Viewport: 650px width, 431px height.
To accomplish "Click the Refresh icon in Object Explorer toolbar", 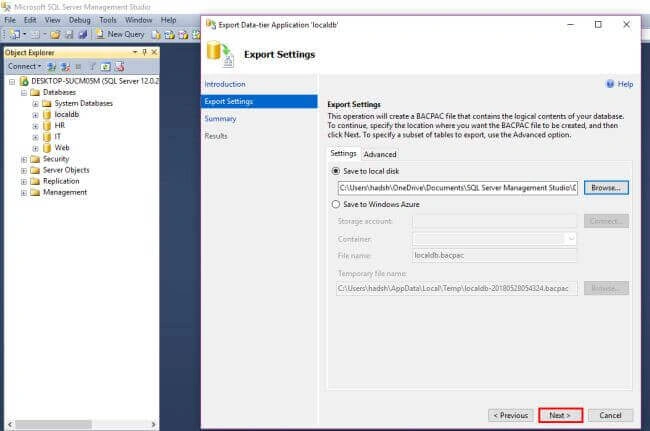I will pos(106,67).
